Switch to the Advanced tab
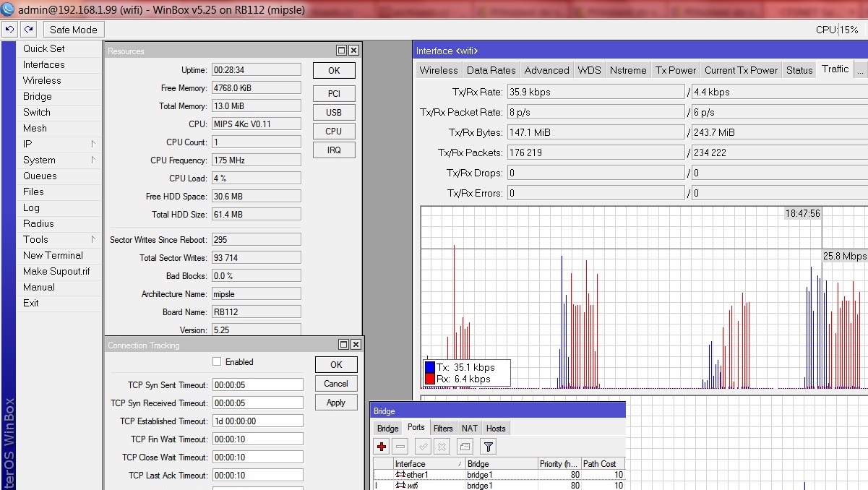Viewport: 868px width, 490px height. click(x=547, y=70)
